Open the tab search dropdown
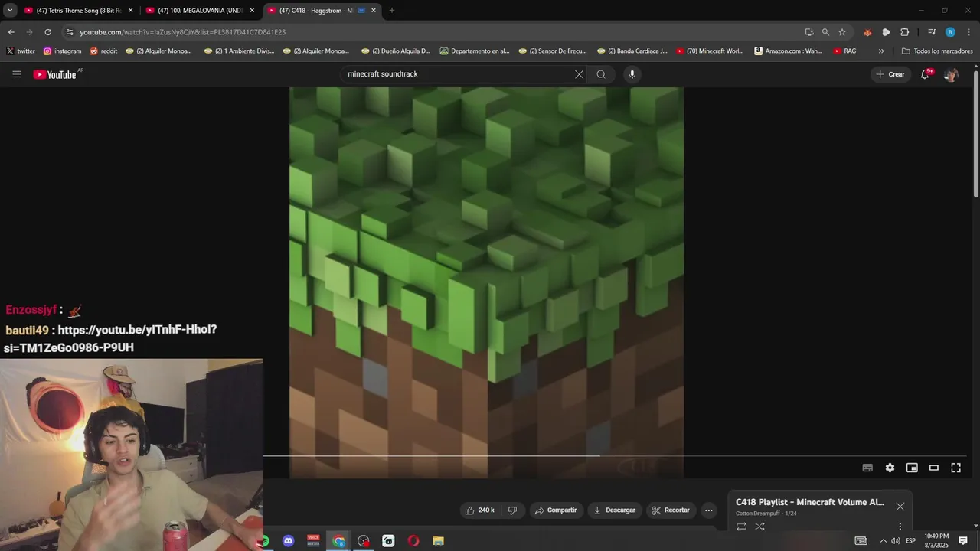The height and width of the screenshot is (551, 980). pyautogui.click(x=10, y=11)
